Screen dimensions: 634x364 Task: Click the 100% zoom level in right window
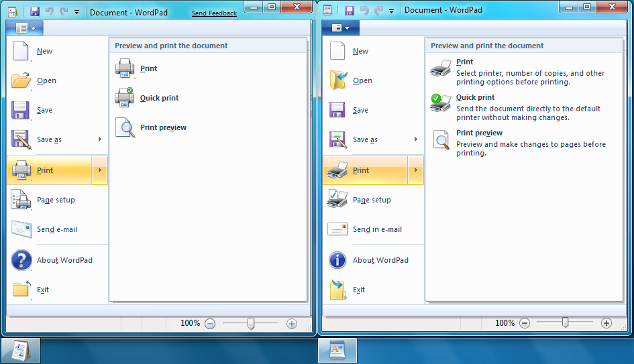point(505,323)
